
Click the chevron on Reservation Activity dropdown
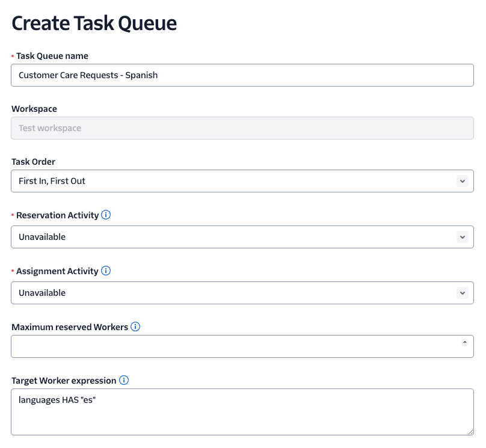(463, 236)
